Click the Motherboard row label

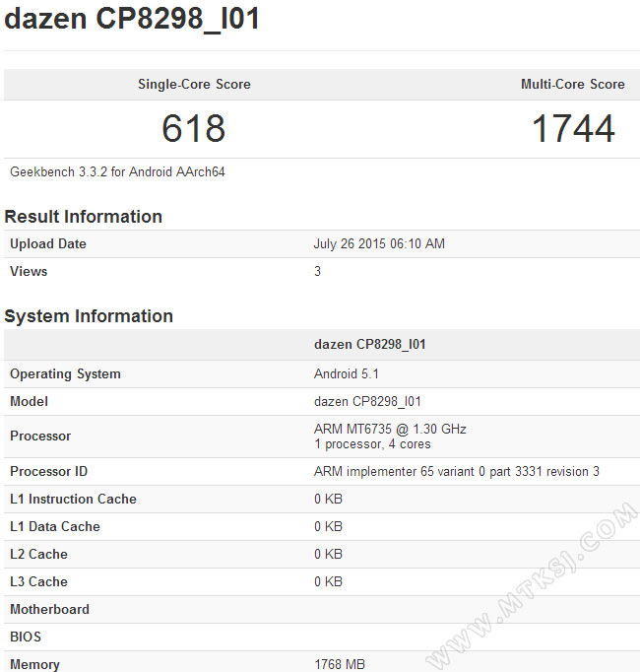[x=49, y=609]
